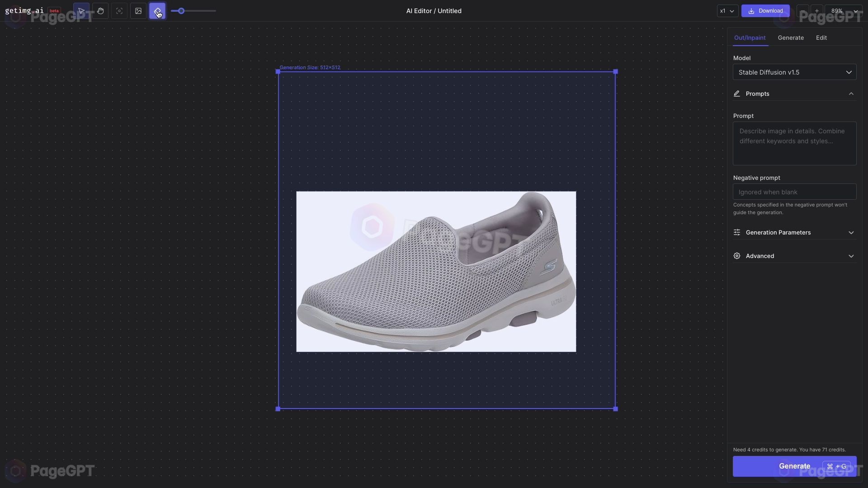Click the Generate button

(x=795, y=466)
